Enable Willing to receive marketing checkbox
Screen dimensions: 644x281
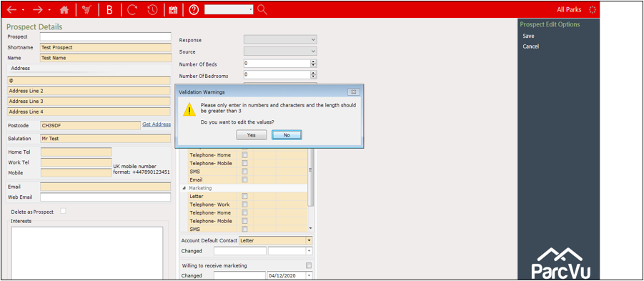tap(309, 265)
